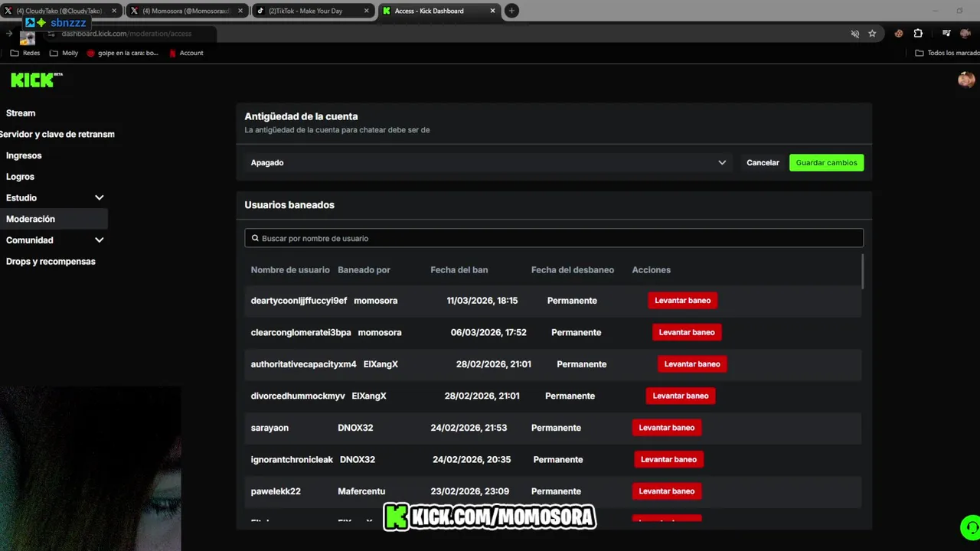Screen dimensions: 980x551
Task: Click the username pawelekk22
Action: [x=276, y=491]
